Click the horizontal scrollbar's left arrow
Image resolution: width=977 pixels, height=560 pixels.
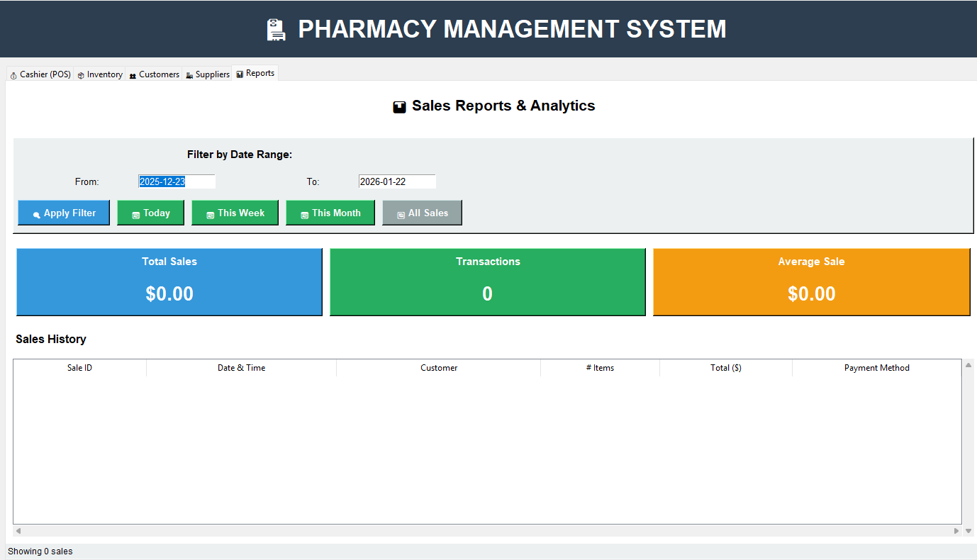18,530
